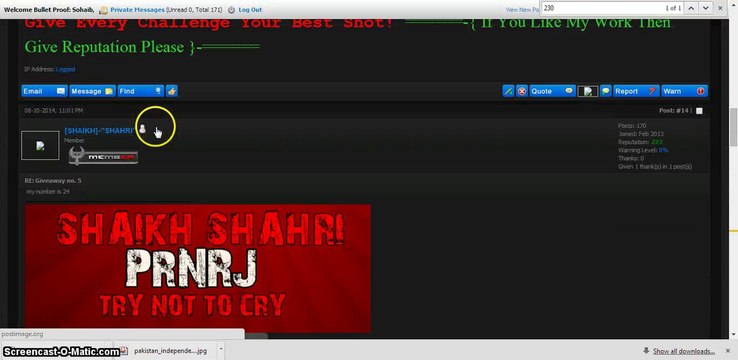Click the page vertical scrollbar thumb

point(733,127)
